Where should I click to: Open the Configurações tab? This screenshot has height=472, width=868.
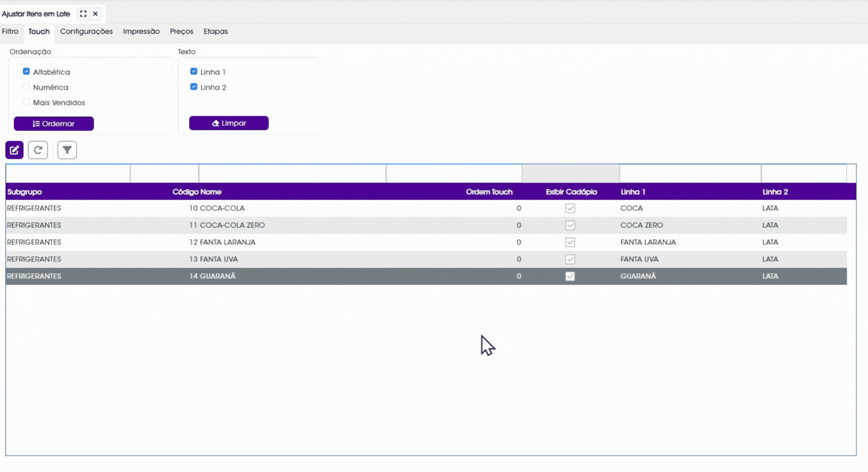point(87,32)
